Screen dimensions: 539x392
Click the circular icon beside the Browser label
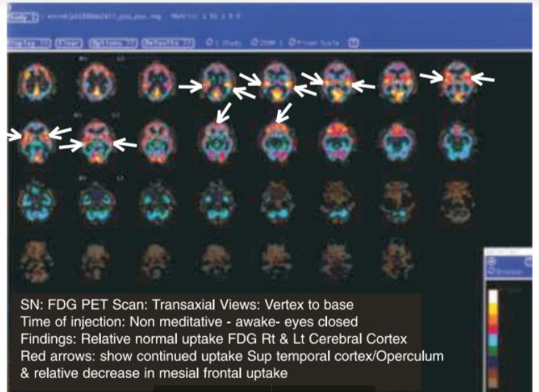[x=491, y=271]
